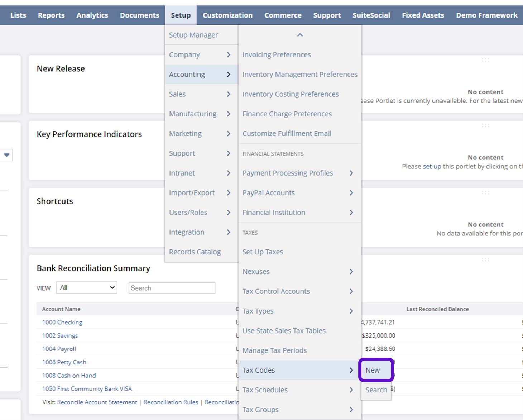
Task: Click the Bank Reconciliation Search field
Action: 172,288
